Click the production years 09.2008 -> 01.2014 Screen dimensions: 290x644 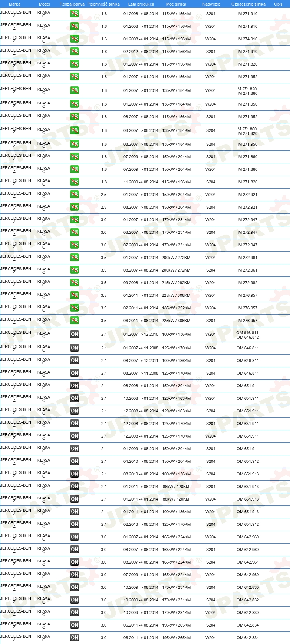pos(141,283)
